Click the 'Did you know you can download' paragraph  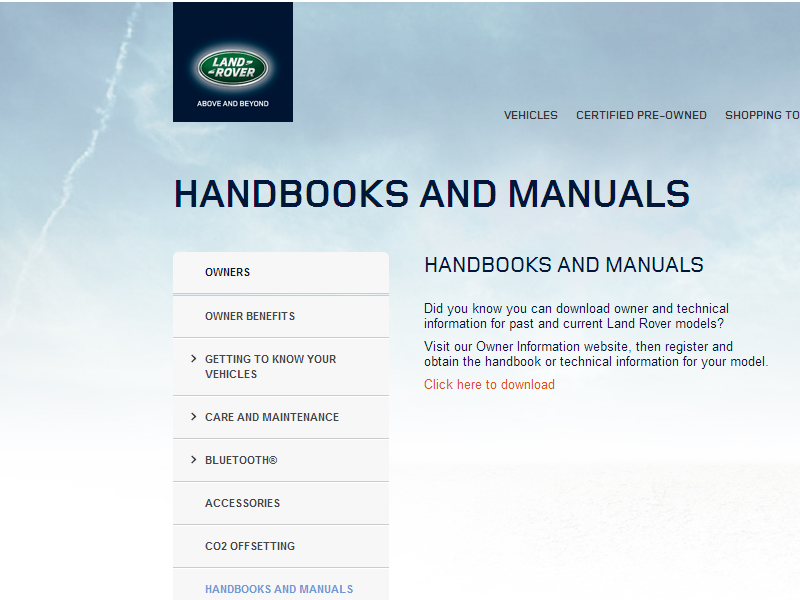(x=577, y=316)
